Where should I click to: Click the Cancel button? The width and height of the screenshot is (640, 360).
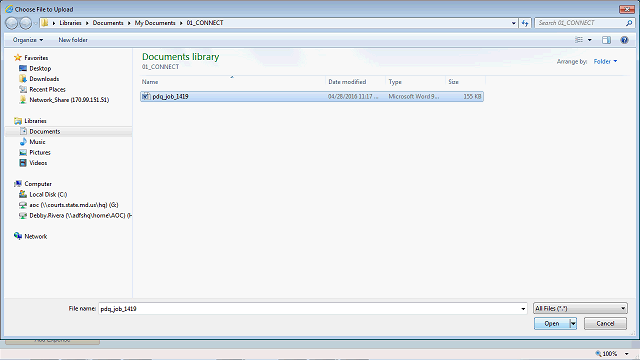tap(605, 324)
